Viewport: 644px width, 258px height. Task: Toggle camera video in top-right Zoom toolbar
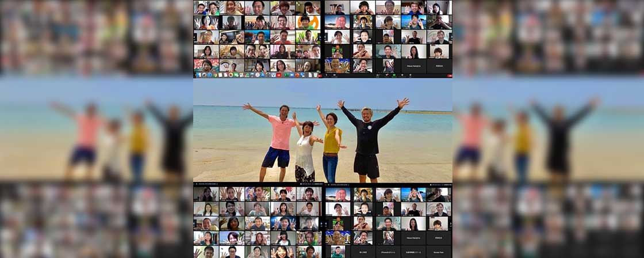[x=335, y=75]
